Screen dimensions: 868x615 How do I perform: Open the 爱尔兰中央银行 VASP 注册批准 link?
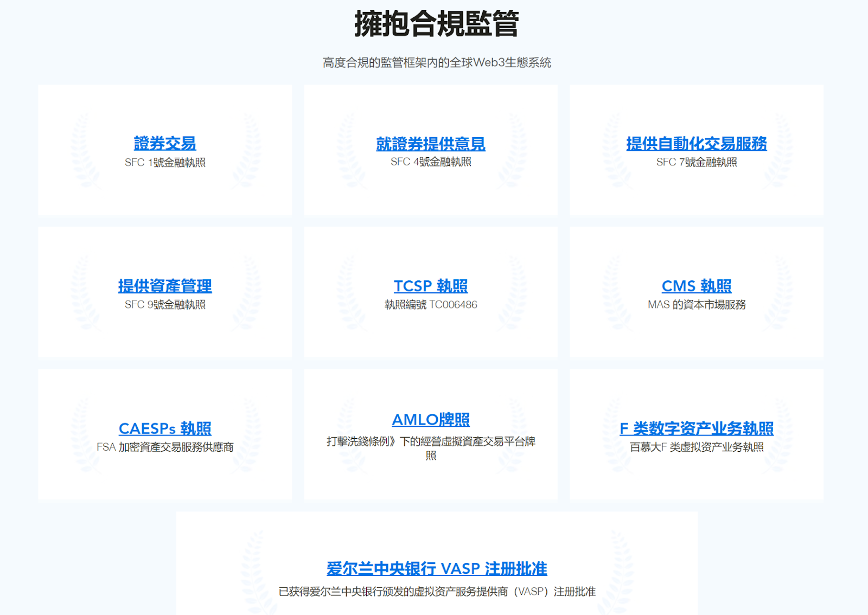coord(436,569)
